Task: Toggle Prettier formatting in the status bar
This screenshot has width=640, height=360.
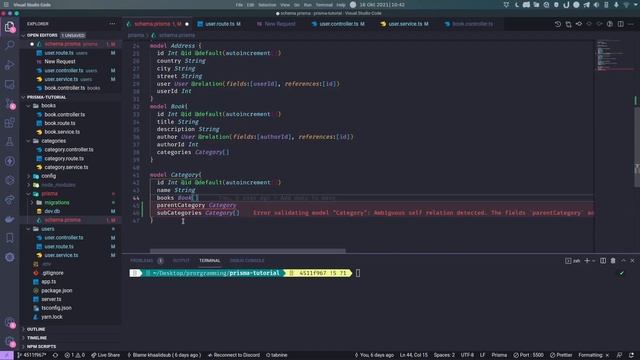Action: [561, 355]
